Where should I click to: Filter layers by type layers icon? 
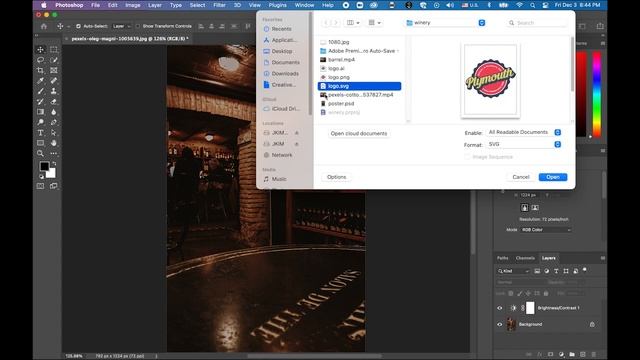tap(556, 271)
